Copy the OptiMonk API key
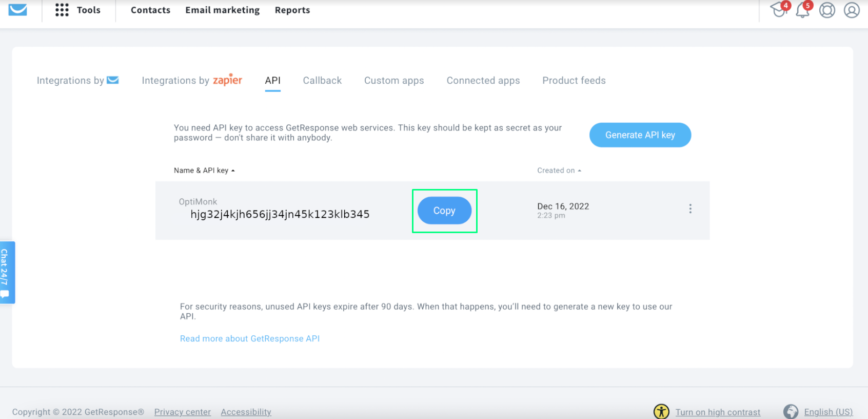The width and height of the screenshot is (868, 419). click(x=444, y=211)
